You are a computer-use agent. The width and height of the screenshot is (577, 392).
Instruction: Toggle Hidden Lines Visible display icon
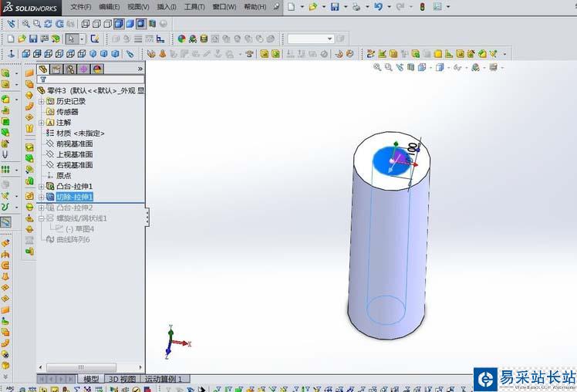click(96, 24)
